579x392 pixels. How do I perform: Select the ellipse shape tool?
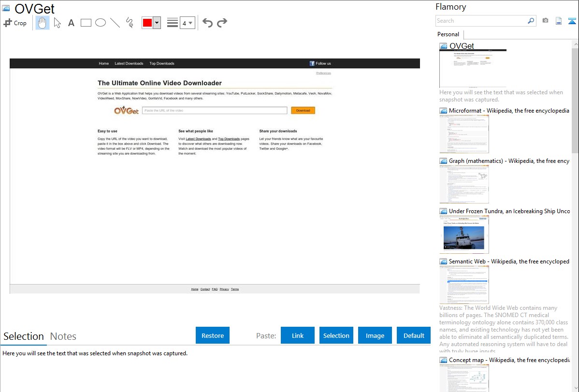101,23
